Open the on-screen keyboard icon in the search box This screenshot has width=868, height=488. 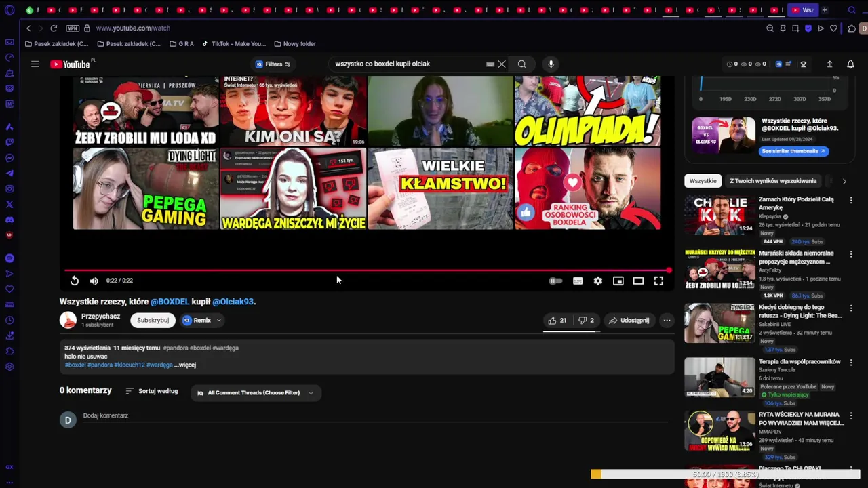click(490, 64)
